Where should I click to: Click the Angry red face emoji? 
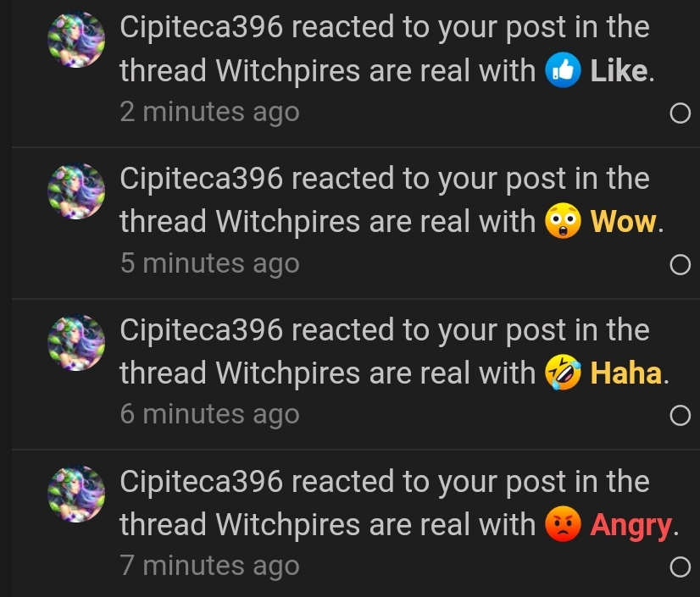point(563,524)
